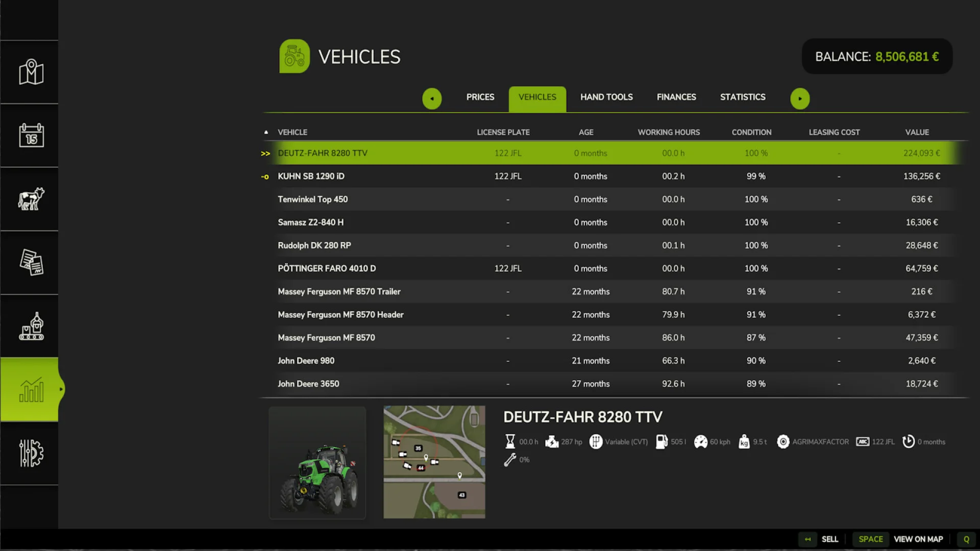Open the game settings panel

point(30,453)
